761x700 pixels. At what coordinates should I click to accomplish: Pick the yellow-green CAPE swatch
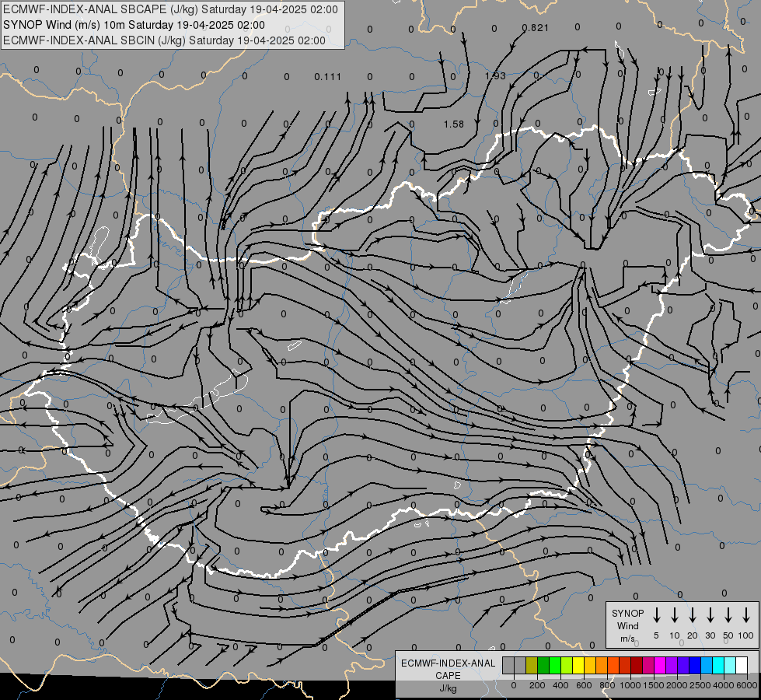(567, 665)
